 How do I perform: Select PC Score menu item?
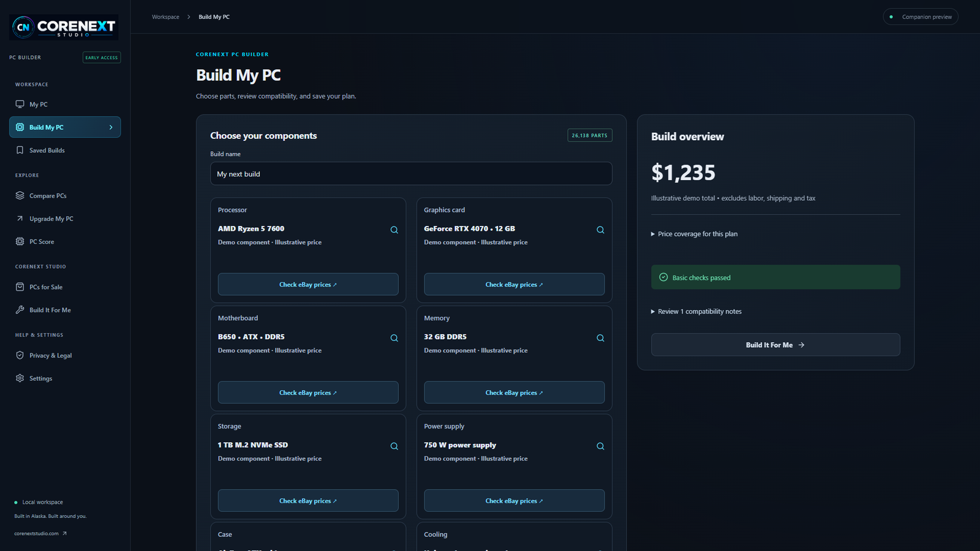coord(65,242)
